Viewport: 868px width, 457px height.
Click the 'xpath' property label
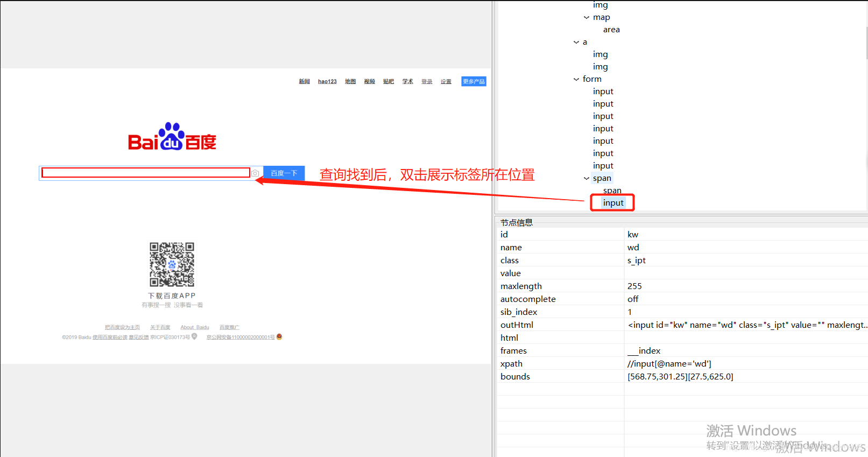(x=511, y=364)
